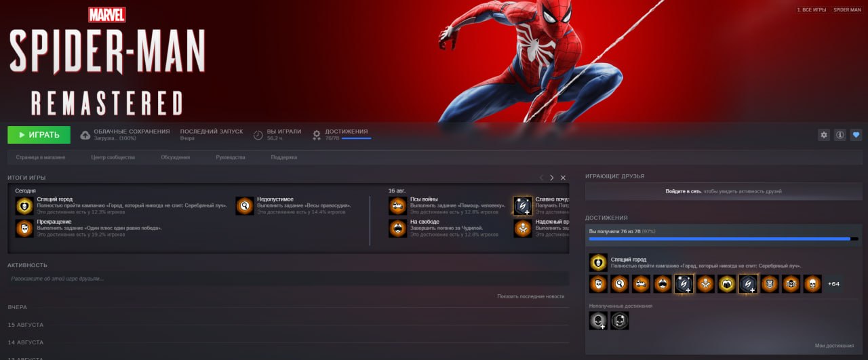Image resolution: width=868 pixels, height=360 pixels.
Task: Open the «Обсуждения» tab
Action: pyautogui.click(x=176, y=157)
